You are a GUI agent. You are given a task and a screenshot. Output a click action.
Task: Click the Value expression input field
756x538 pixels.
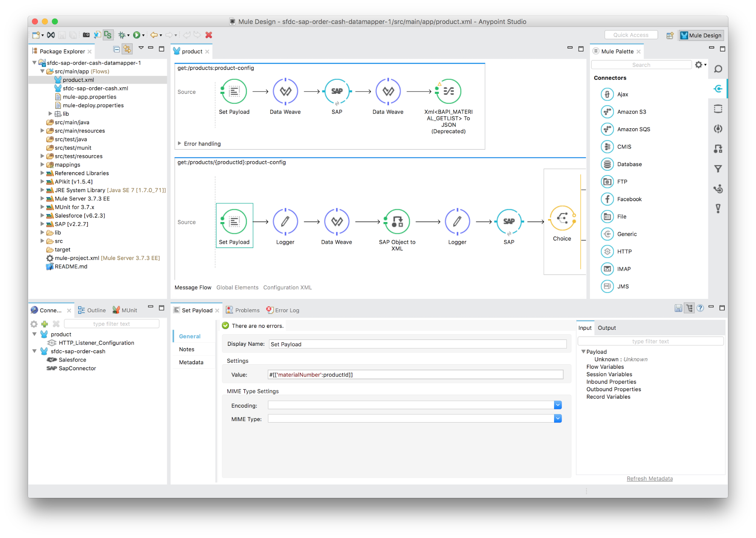click(415, 375)
